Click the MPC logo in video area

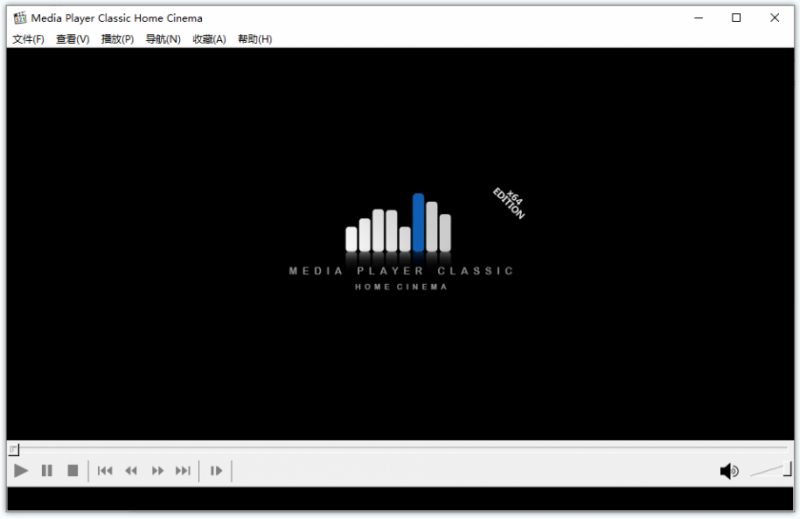[x=402, y=241]
